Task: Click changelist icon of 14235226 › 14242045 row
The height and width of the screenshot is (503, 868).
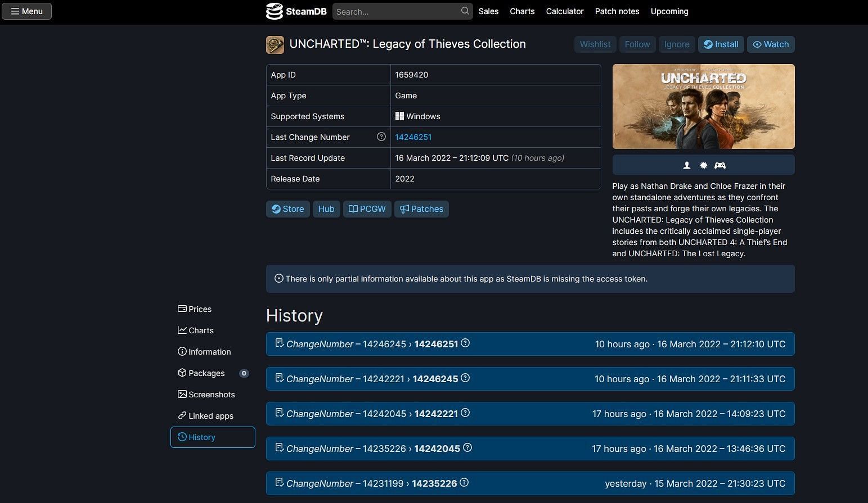Action: click(x=279, y=448)
